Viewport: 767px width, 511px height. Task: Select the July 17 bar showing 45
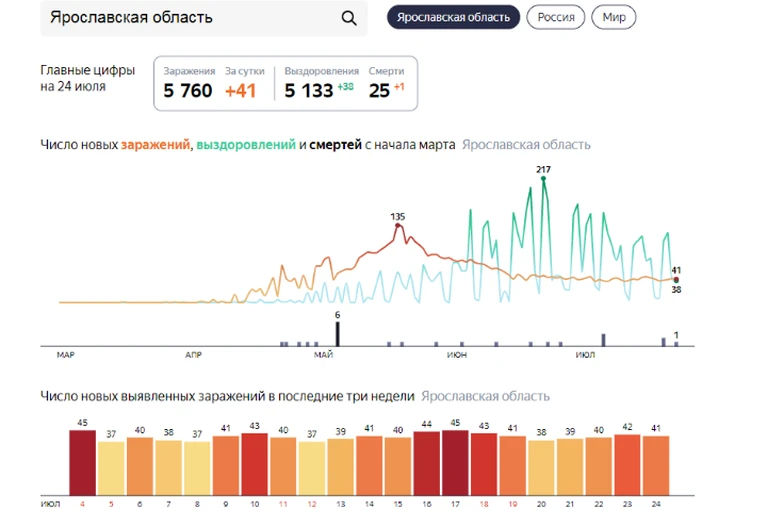(x=455, y=463)
